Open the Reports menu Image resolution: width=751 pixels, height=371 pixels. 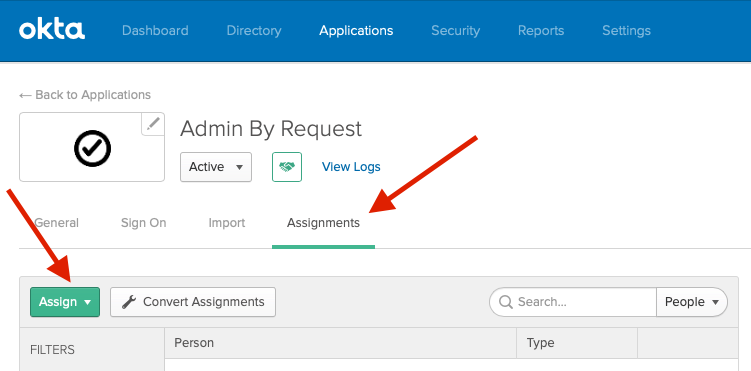click(541, 31)
